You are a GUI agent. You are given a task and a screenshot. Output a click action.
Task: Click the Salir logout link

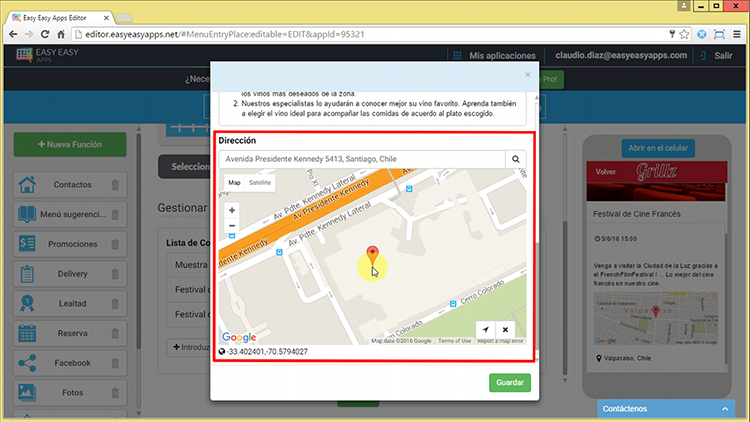723,55
